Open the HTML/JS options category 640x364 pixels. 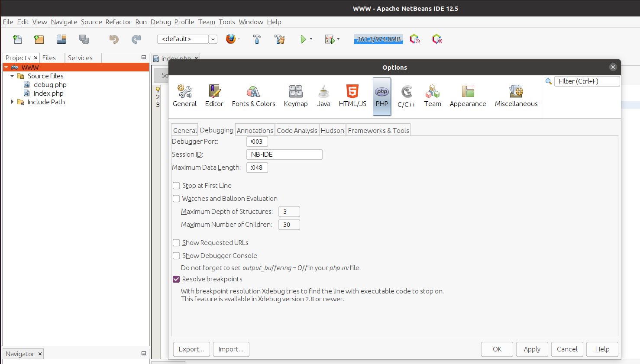[x=352, y=96]
